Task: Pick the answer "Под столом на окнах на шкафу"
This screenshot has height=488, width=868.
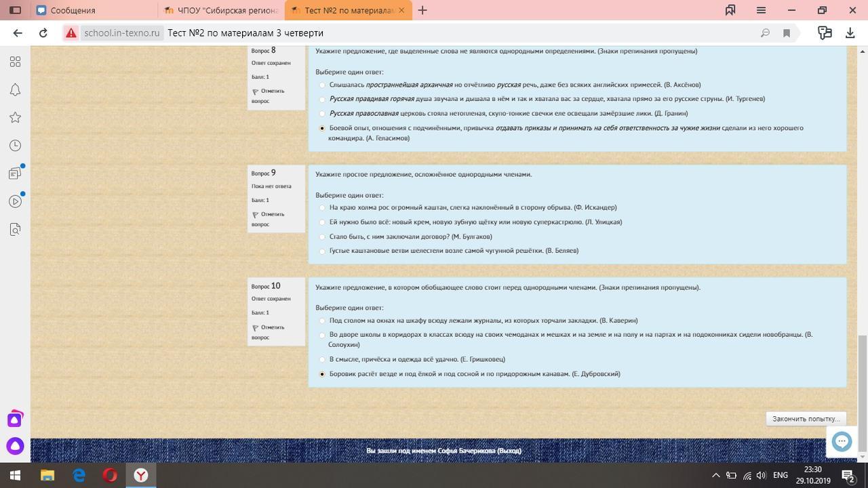Action: click(x=322, y=321)
